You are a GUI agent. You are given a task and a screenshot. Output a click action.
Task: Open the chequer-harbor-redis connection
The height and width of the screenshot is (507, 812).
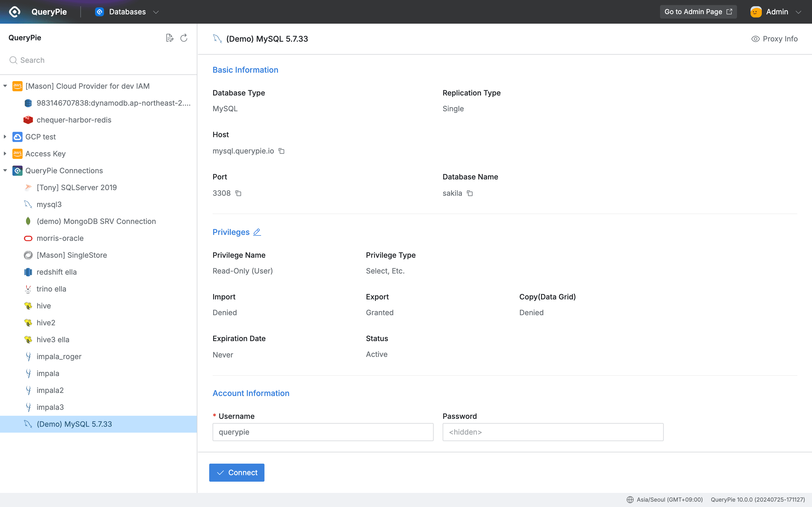(74, 120)
